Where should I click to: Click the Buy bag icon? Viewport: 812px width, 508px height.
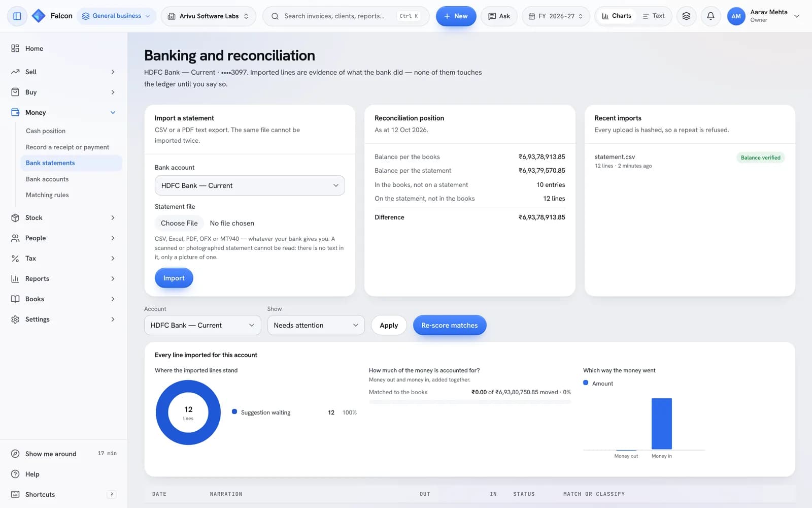(15, 92)
